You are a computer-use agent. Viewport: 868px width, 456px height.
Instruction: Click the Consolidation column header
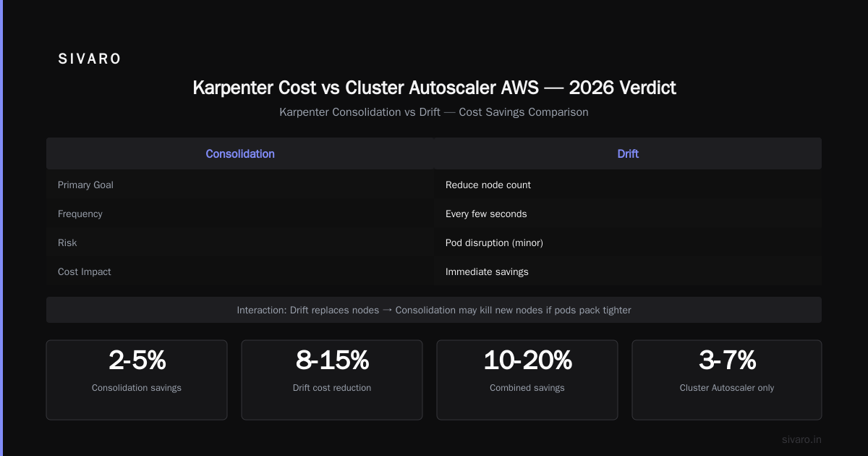tap(240, 153)
